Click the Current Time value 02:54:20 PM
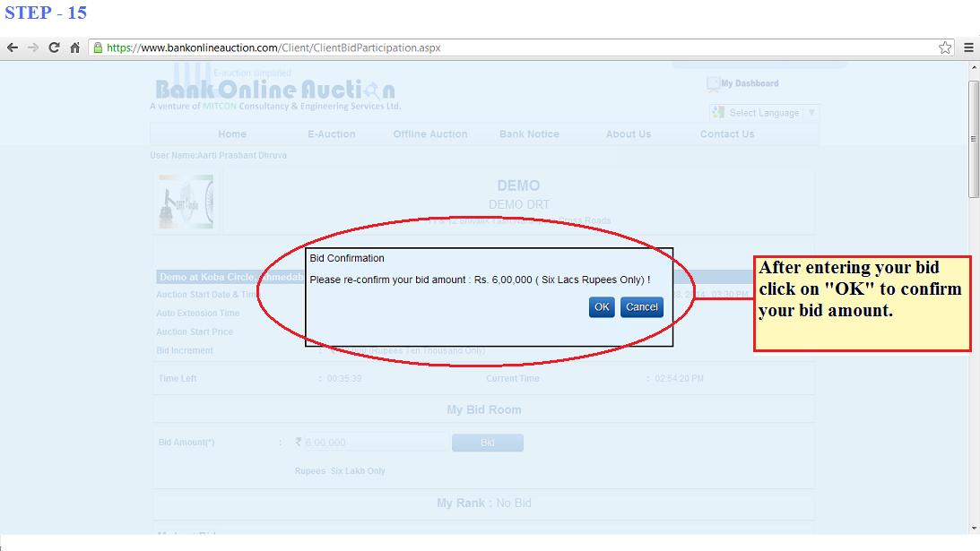980x551 pixels. (x=680, y=379)
